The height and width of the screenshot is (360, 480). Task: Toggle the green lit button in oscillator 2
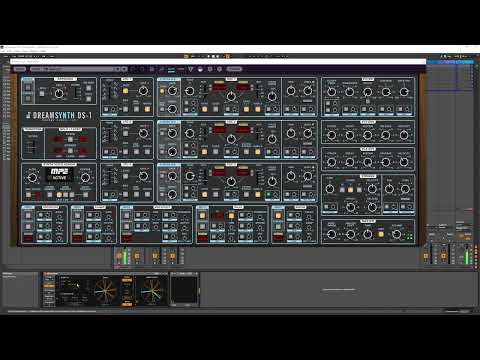(269, 152)
